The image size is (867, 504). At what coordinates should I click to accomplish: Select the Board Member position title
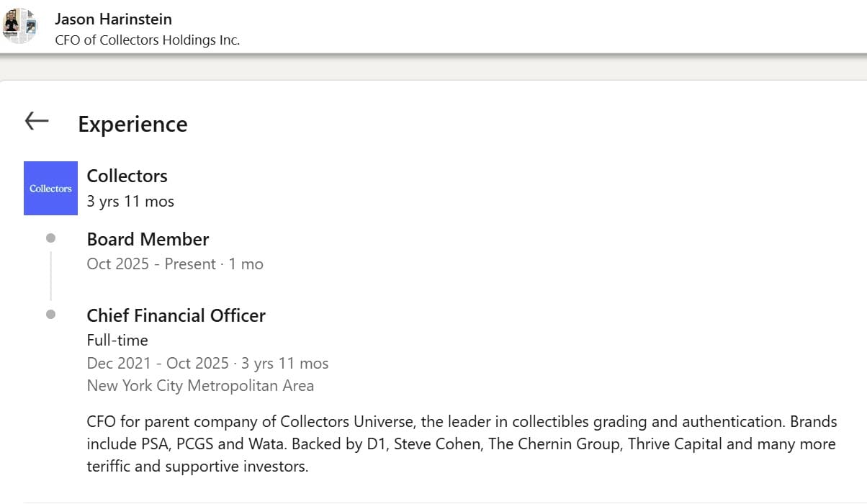[x=148, y=239]
